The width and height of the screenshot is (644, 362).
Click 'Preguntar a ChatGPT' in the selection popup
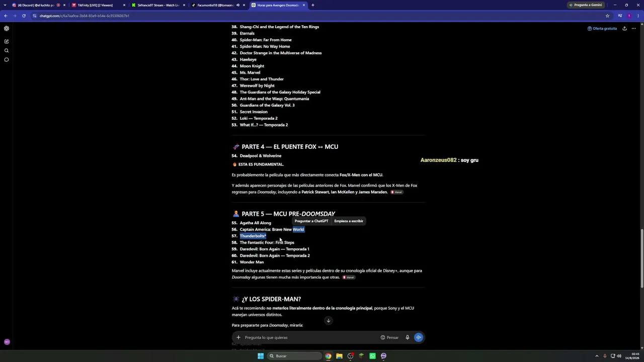coord(311,221)
